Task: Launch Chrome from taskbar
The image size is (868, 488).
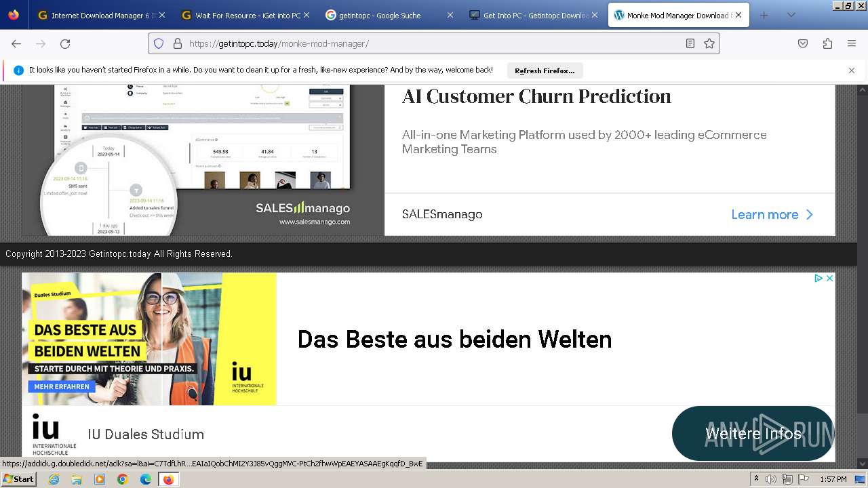Action: coord(123,479)
